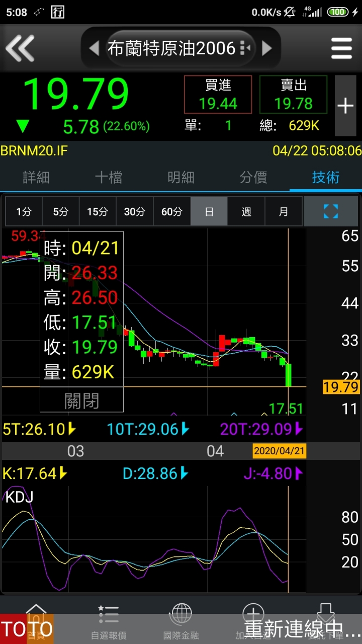This screenshot has height=644, width=362.
Task: Tap the muted bell status icon
Action: (x=290, y=13)
